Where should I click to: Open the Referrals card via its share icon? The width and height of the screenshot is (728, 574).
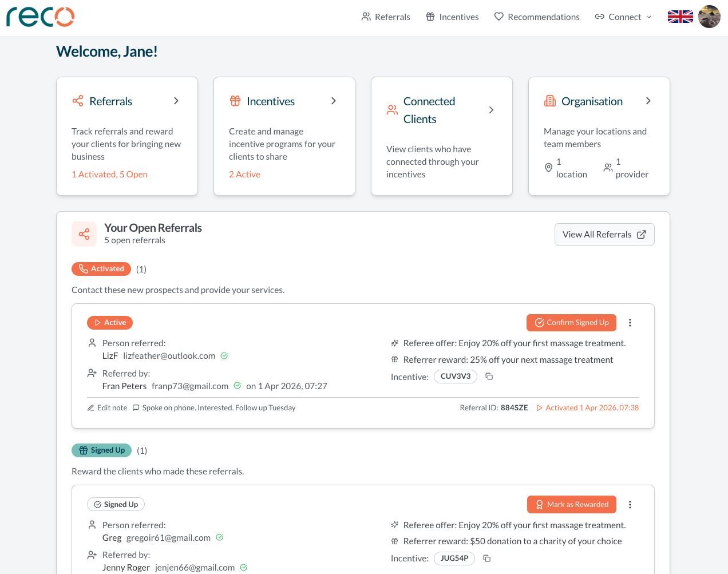click(78, 100)
